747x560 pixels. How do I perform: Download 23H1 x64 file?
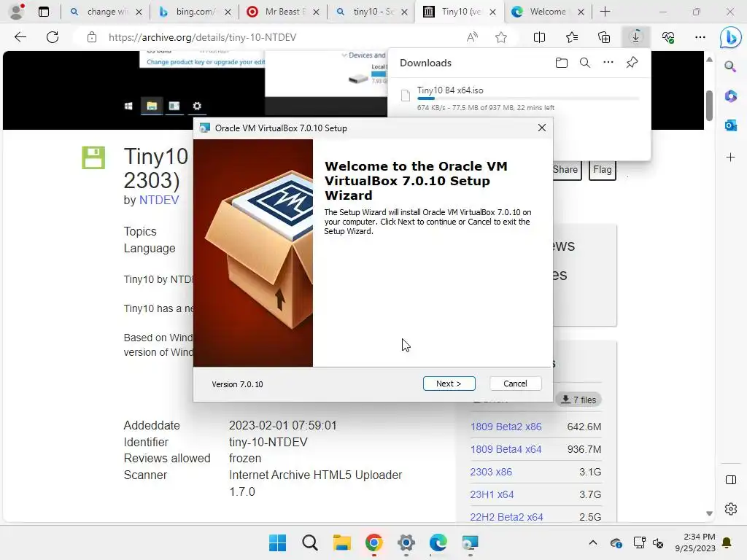pos(492,494)
